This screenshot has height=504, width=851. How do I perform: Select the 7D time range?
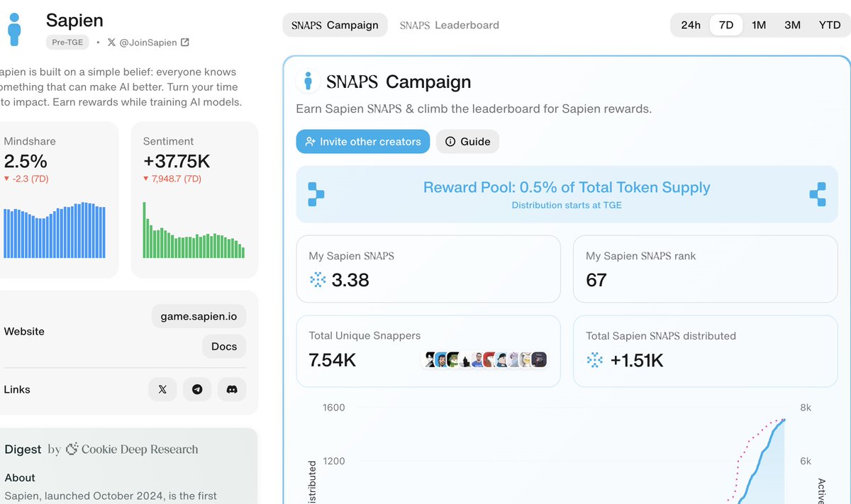[x=726, y=25]
